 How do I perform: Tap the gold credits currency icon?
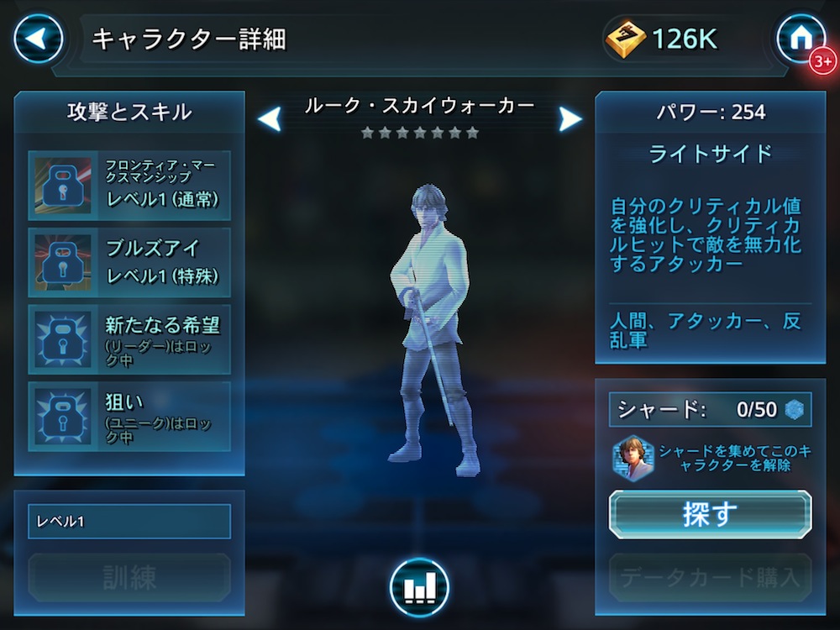point(625,39)
